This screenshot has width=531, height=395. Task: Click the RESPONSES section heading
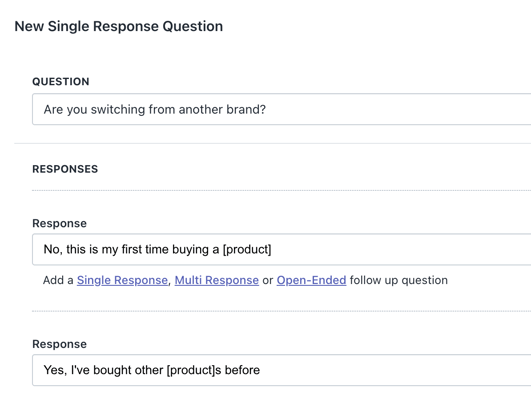(x=65, y=169)
